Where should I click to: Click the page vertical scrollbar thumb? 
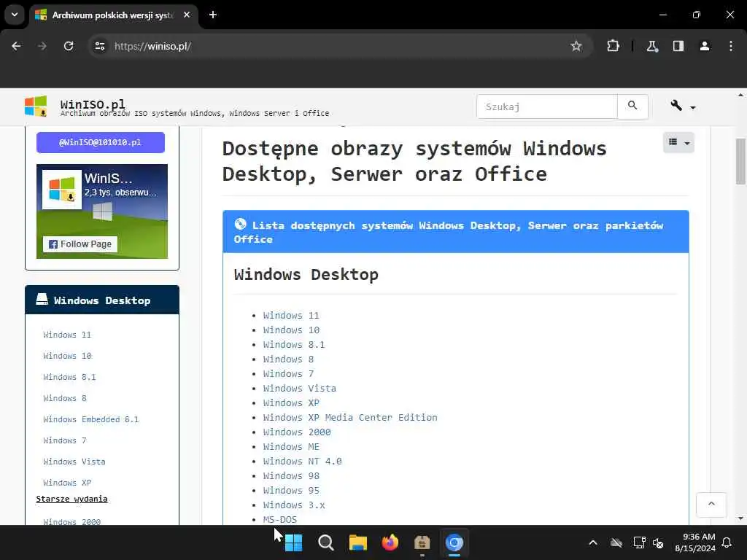coord(740,161)
